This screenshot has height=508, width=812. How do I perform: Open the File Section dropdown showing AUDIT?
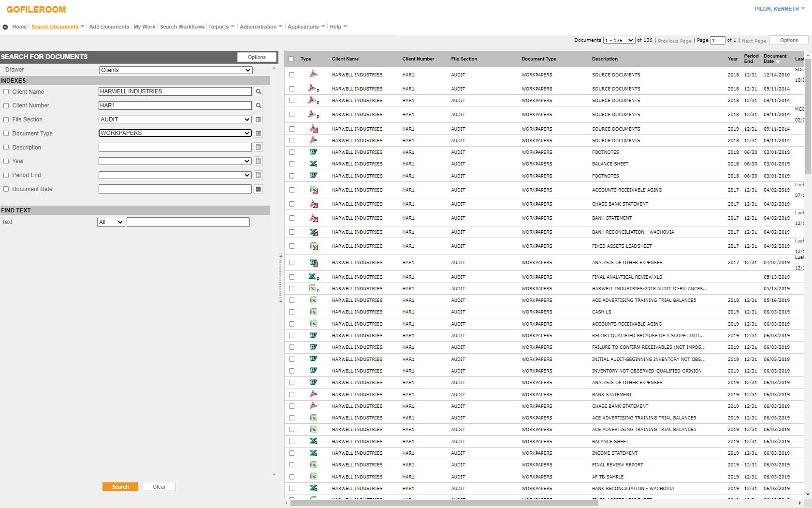click(x=175, y=120)
